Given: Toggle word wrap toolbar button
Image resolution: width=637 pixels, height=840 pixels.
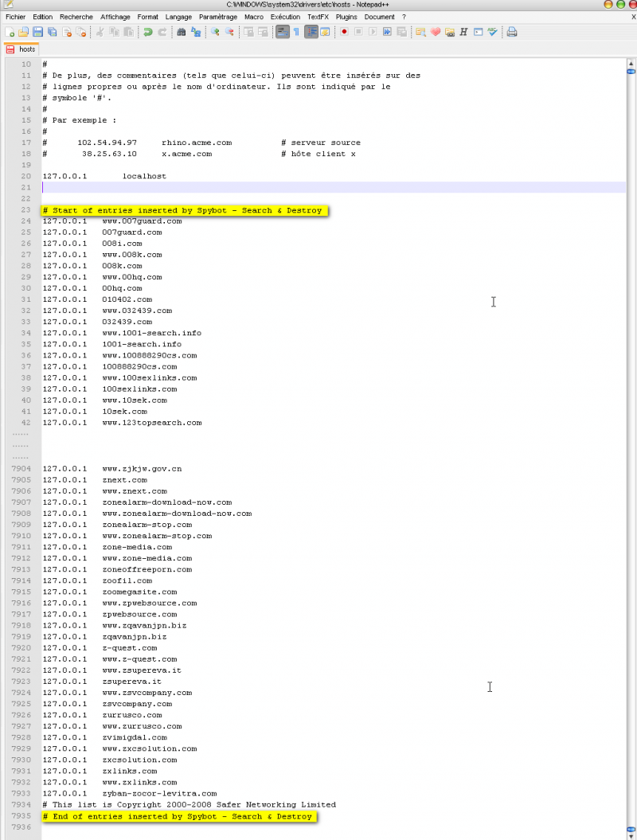Looking at the screenshot, I should [282, 32].
